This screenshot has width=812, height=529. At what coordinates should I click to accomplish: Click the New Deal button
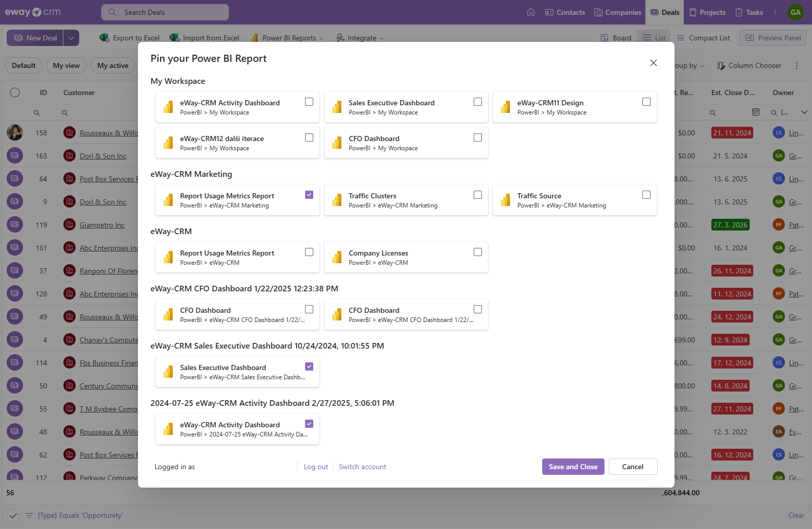[x=35, y=38]
